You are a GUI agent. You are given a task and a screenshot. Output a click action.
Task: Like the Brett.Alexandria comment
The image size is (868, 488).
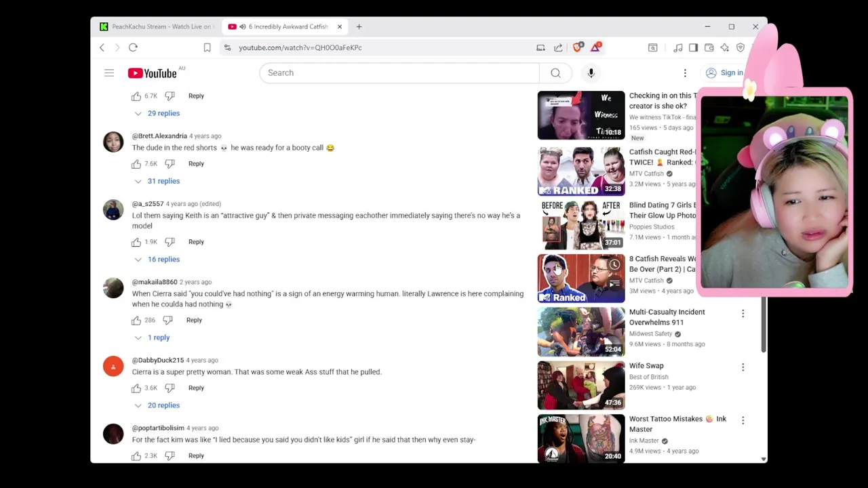pyautogui.click(x=136, y=163)
